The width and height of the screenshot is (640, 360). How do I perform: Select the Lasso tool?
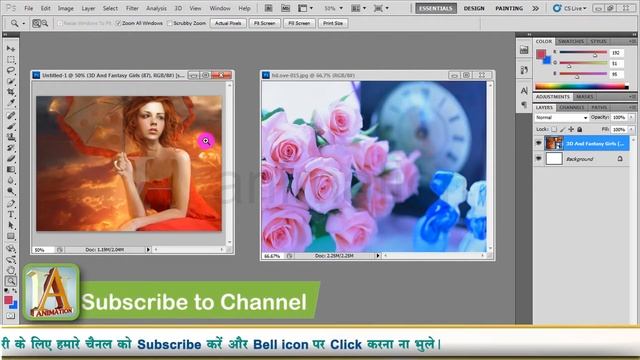(x=11, y=70)
